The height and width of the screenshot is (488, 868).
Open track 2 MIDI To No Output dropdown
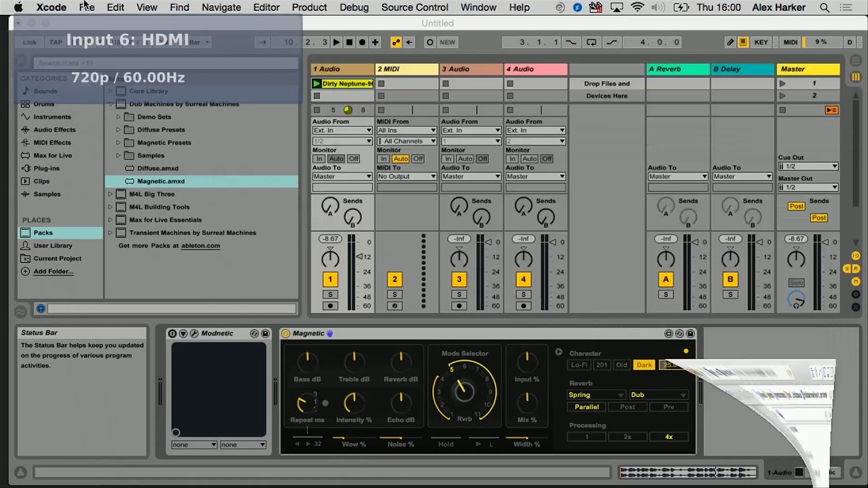pyautogui.click(x=407, y=176)
